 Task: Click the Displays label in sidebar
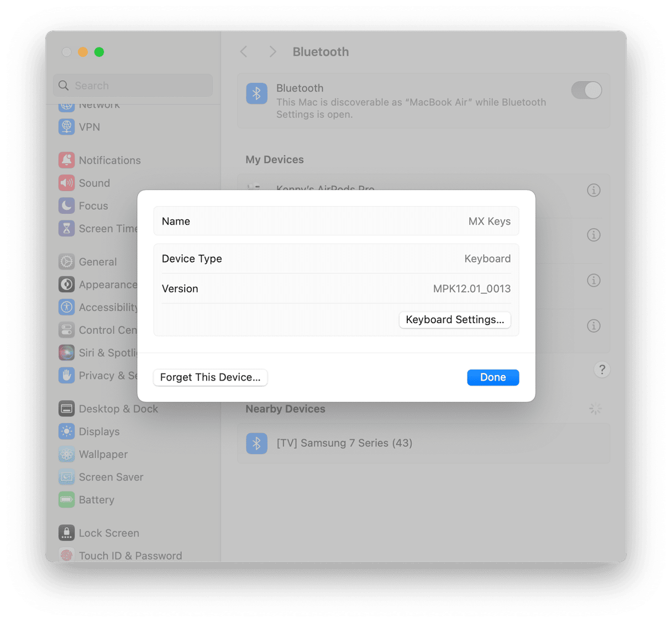point(99,431)
